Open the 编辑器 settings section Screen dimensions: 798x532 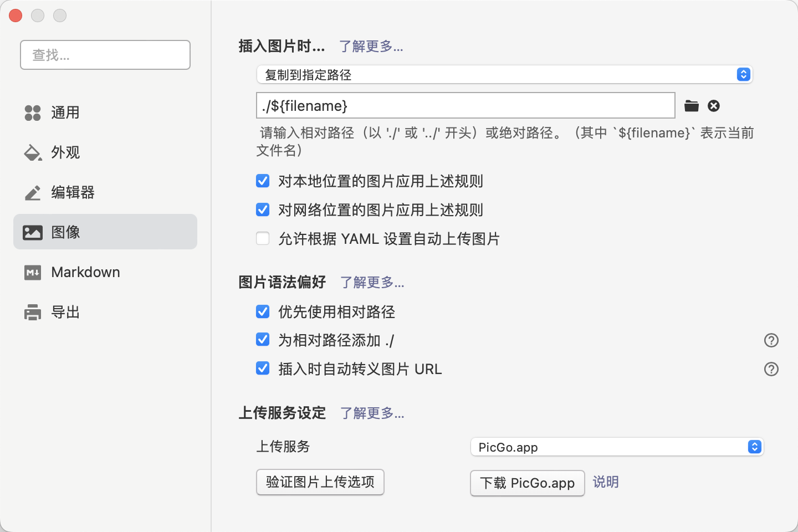point(105,192)
